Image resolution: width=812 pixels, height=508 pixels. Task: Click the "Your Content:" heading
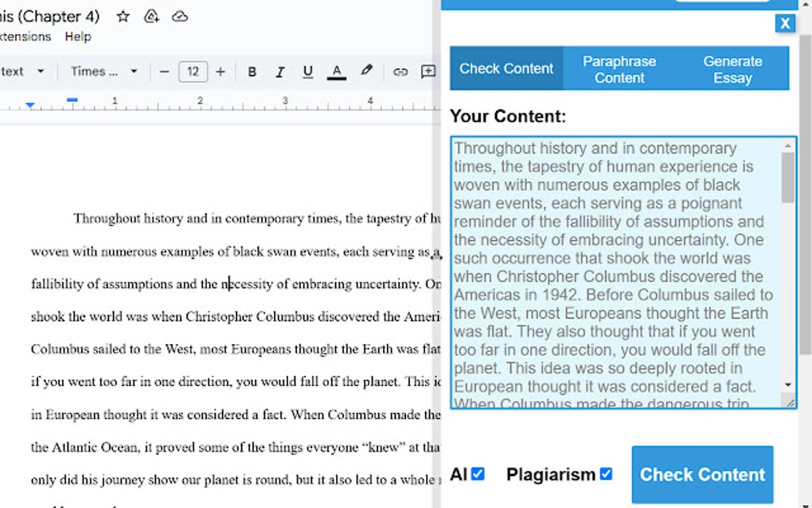pos(508,116)
